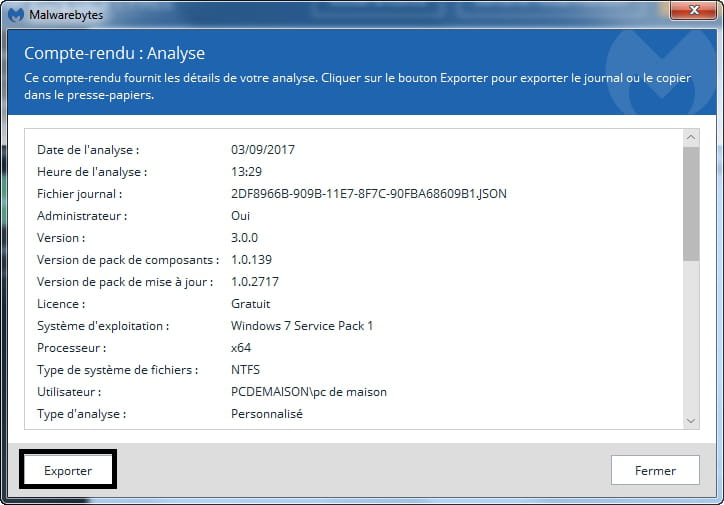The height and width of the screenshot is (505, 724).
Task: Click the scan type value Personnalisé
Action: (266, 414)
